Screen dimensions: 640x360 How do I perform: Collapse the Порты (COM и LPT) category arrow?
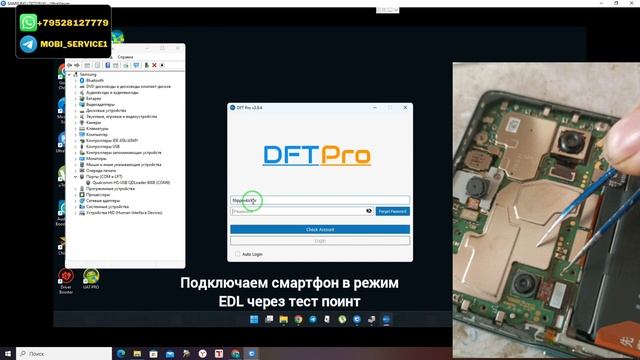[76, 177]
